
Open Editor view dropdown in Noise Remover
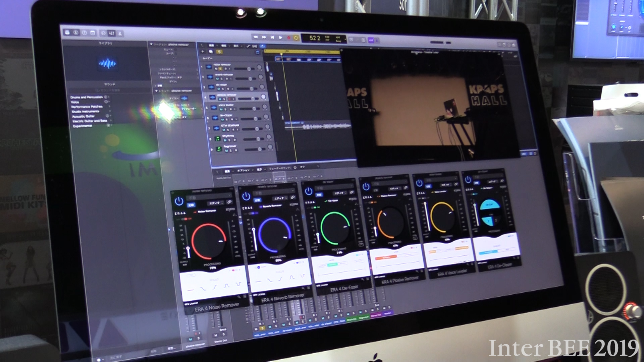pos(216,203)
